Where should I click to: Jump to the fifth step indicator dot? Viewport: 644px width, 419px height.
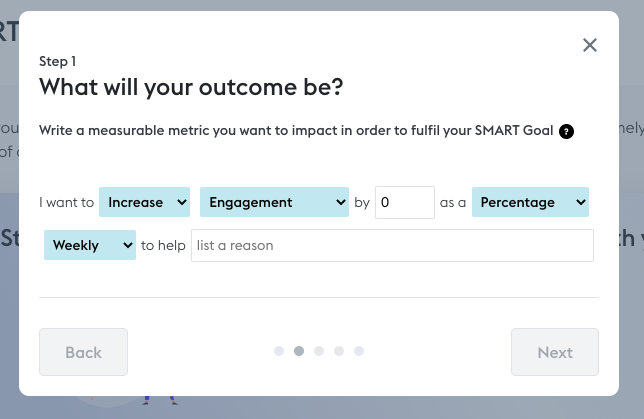tap(359, 351)
